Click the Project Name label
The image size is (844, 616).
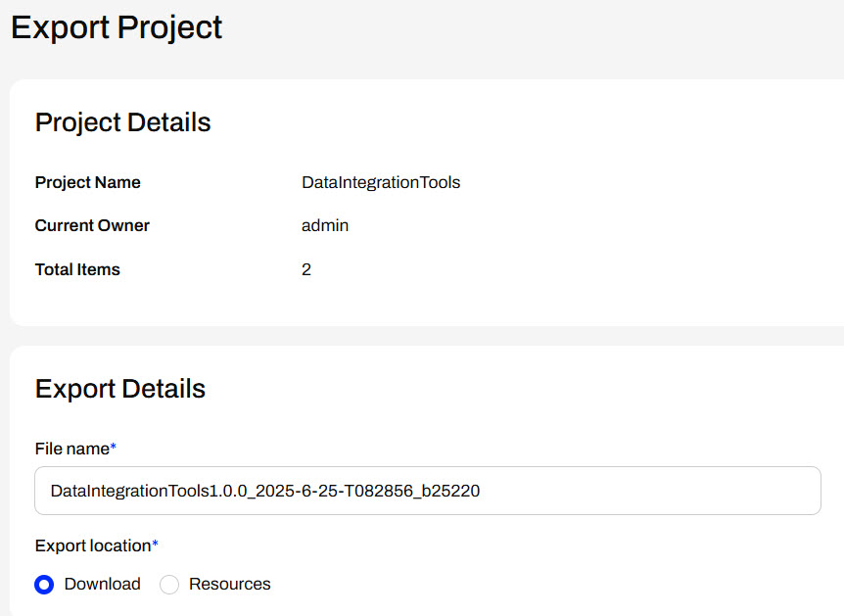tap(88, 182)
